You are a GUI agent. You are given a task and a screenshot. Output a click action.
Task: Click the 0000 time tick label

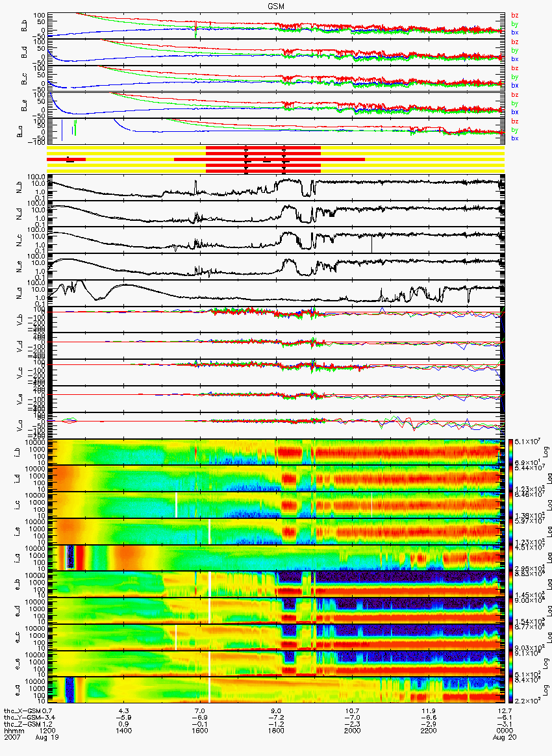505,731
